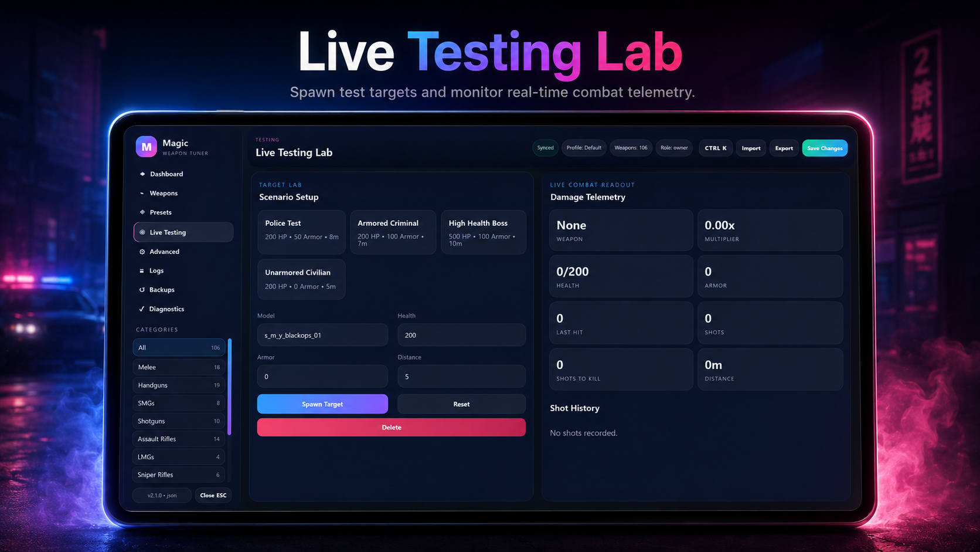Click the Shots To Kill card

coord(621,370)
